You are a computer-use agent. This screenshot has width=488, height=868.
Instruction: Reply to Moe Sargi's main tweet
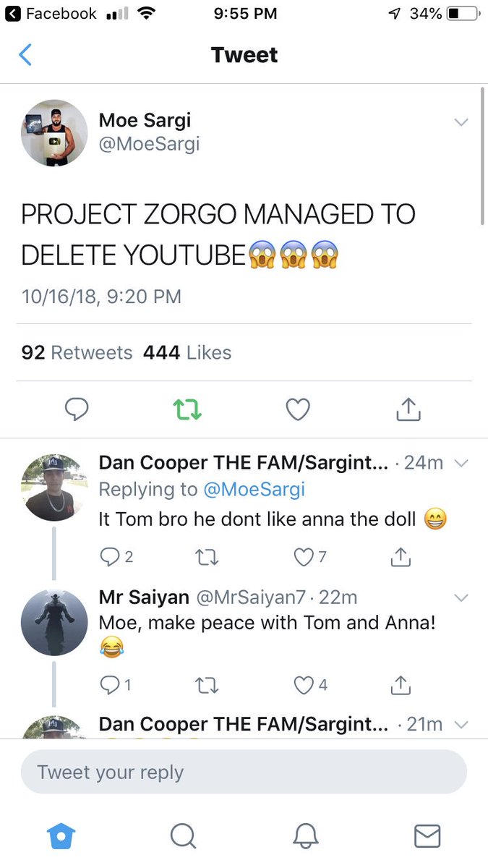point(77,409)
